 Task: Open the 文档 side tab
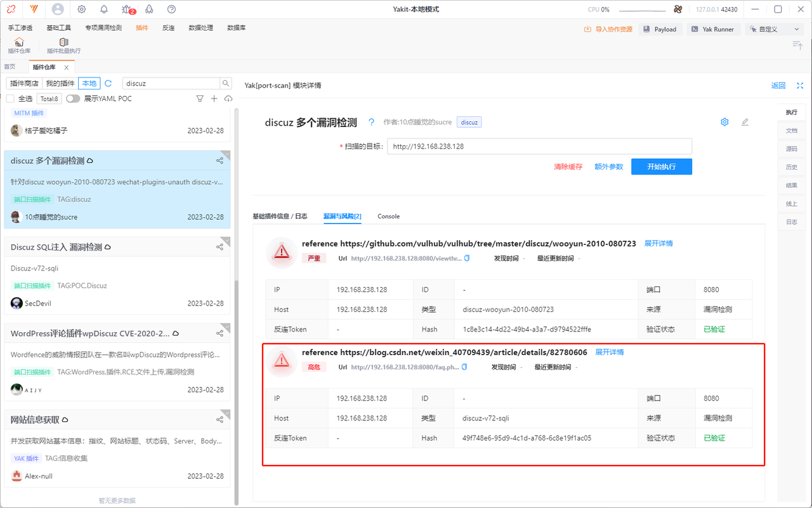pos(792,130)
